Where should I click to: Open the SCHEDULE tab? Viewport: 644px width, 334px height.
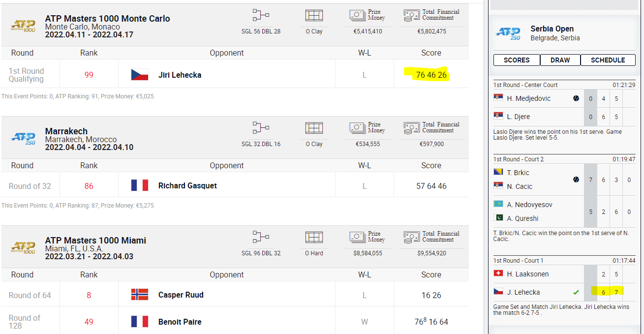click(608, 60)
